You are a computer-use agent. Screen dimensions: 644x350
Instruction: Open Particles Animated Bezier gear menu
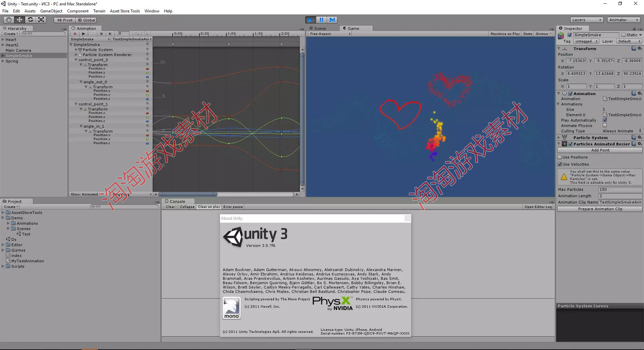pyautogui.click(x=640, y=144)
